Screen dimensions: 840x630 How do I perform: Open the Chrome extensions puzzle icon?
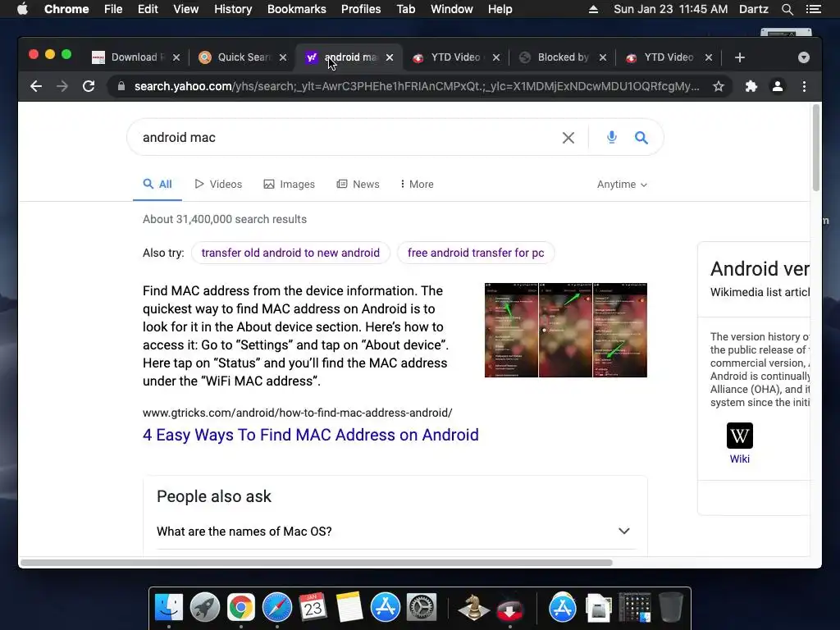751,86
